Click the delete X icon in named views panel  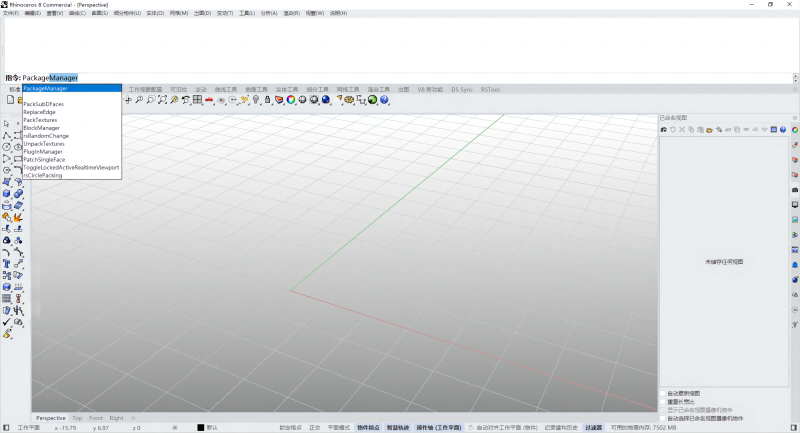(x=682, y=130)
